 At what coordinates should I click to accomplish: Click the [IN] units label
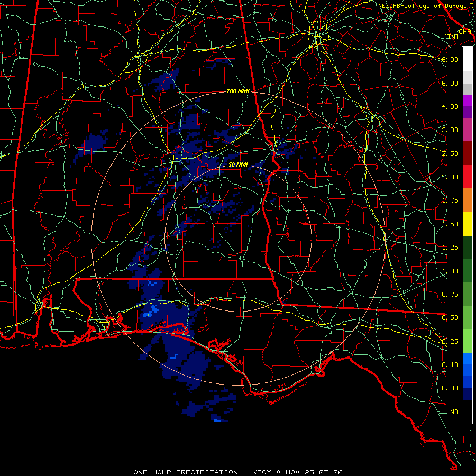coord(452,36)
